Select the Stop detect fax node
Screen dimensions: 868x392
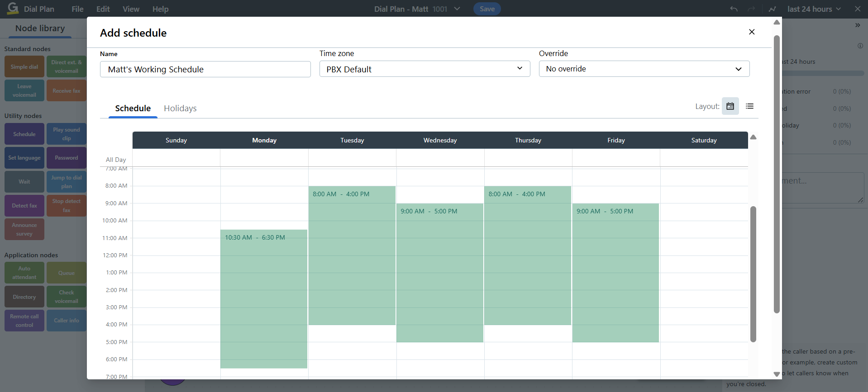[x=67, y=206]
